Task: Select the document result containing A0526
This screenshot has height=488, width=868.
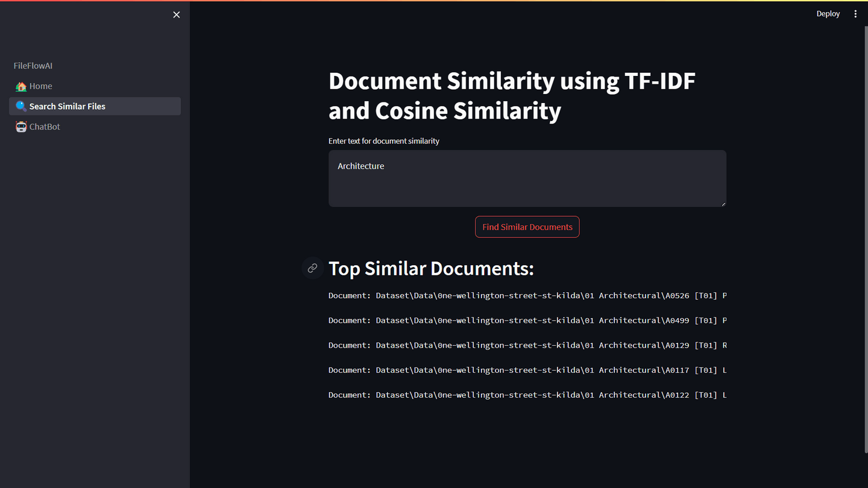Action: [527, 295]
